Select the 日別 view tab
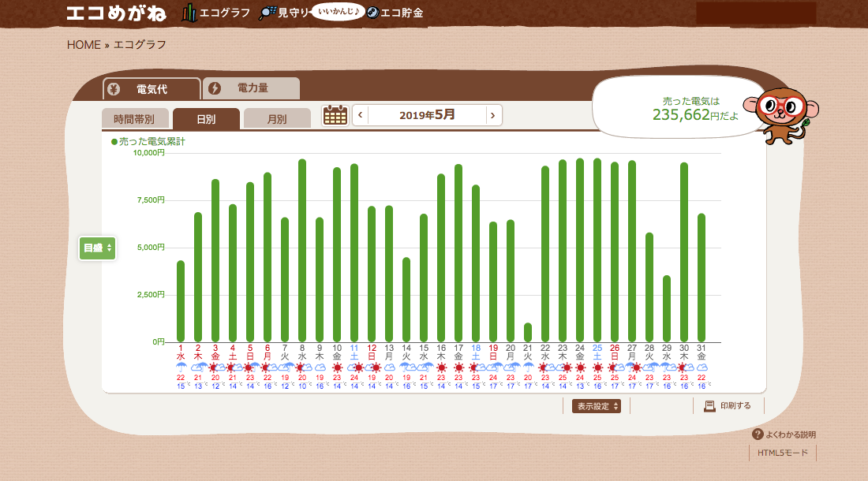 click(x=206, y=119)
